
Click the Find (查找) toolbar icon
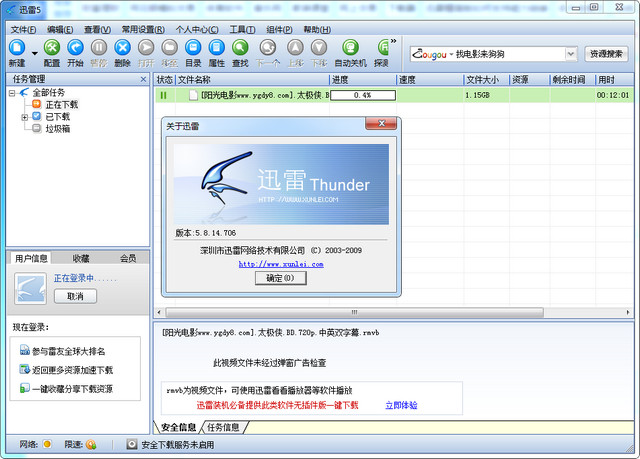pyautogui.click(x=240, y=48)
